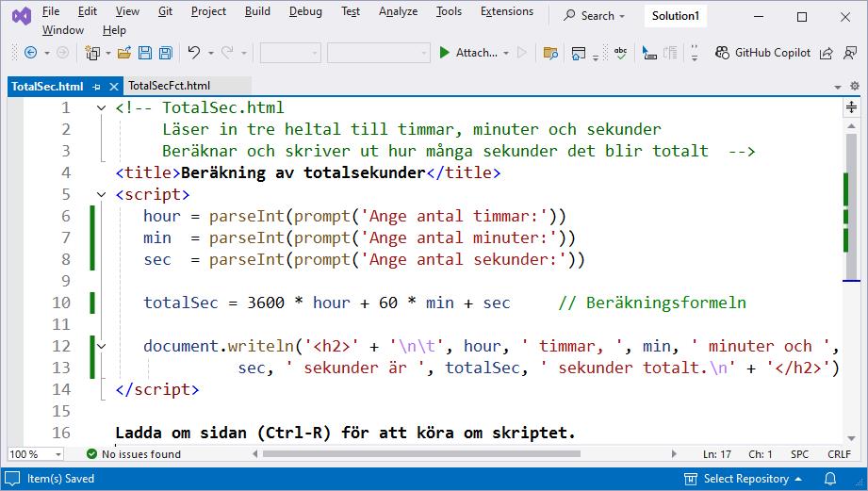The height and width of the screenshot is (491, 868).
Task: Open the Debug menu
Action: (x=305, y=11)
